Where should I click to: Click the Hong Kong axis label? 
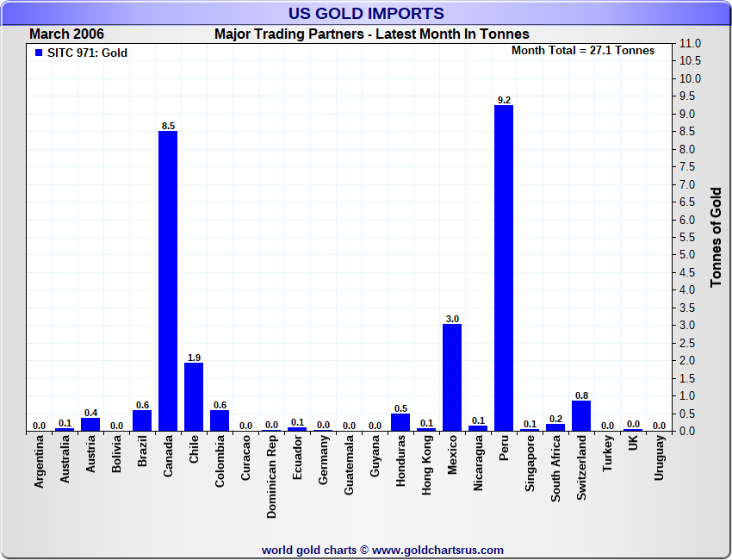(426, 465)
